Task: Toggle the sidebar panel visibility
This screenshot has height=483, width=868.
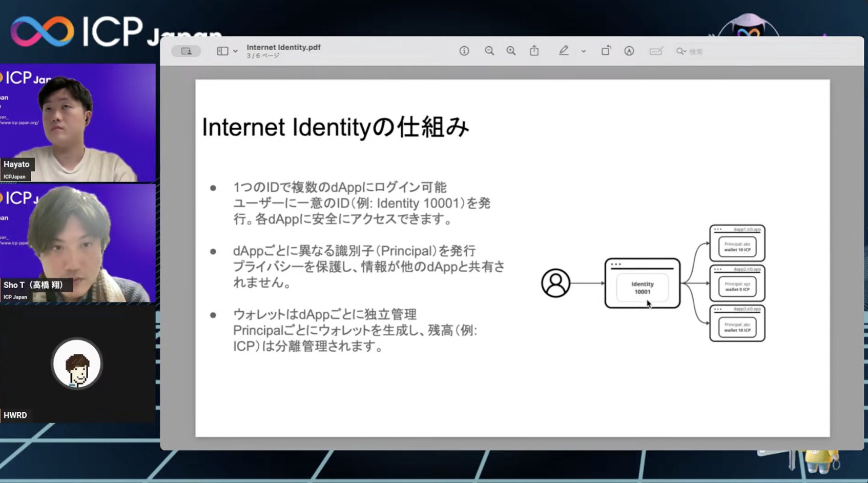Action: pos(222,51)
